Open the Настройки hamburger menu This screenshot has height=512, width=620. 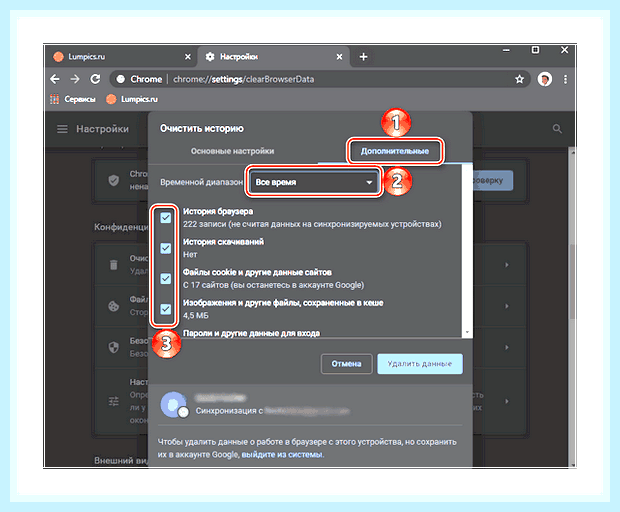tap(62, 129)
